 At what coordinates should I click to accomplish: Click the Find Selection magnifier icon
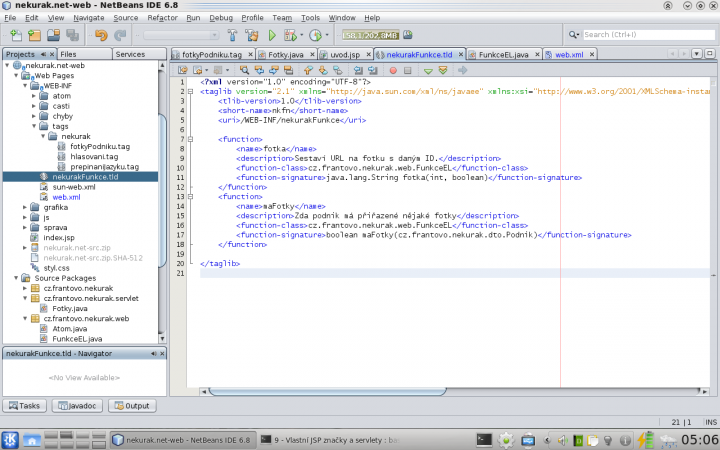click(x=244, y=70)
